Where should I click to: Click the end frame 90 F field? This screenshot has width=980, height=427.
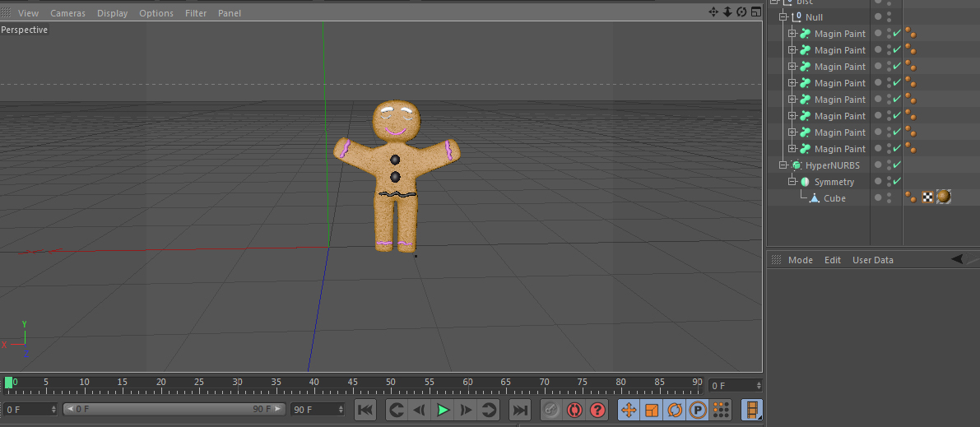point(318,410)
